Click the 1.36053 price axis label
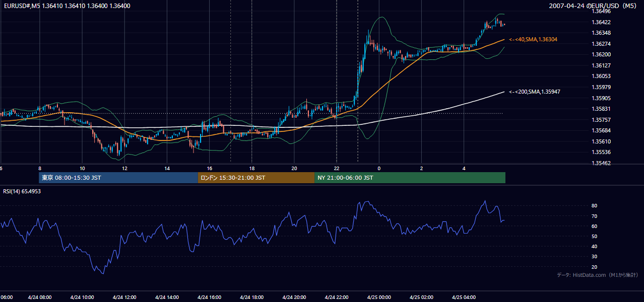Viewport: 644px width, 302px height. point(601,76)
